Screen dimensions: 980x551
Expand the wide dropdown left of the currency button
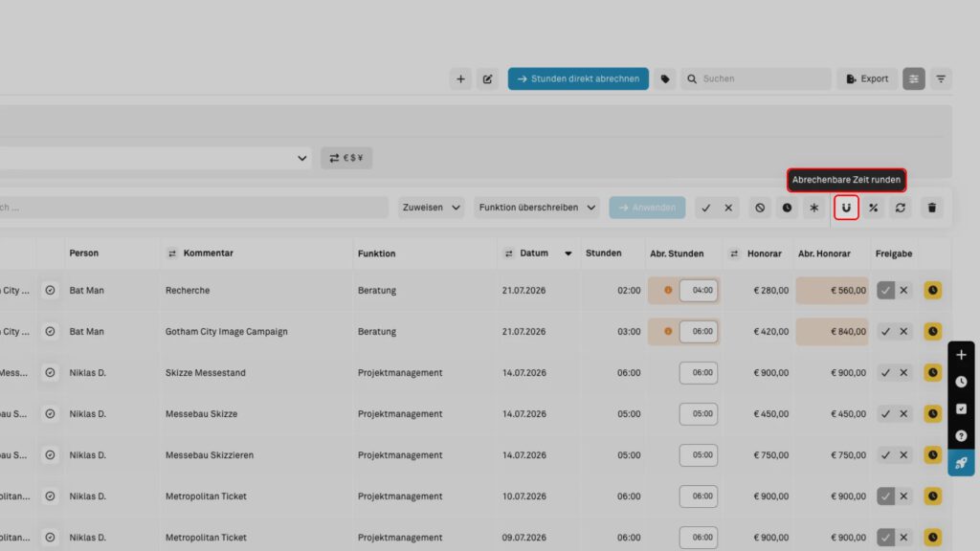(x=155, y=158)
